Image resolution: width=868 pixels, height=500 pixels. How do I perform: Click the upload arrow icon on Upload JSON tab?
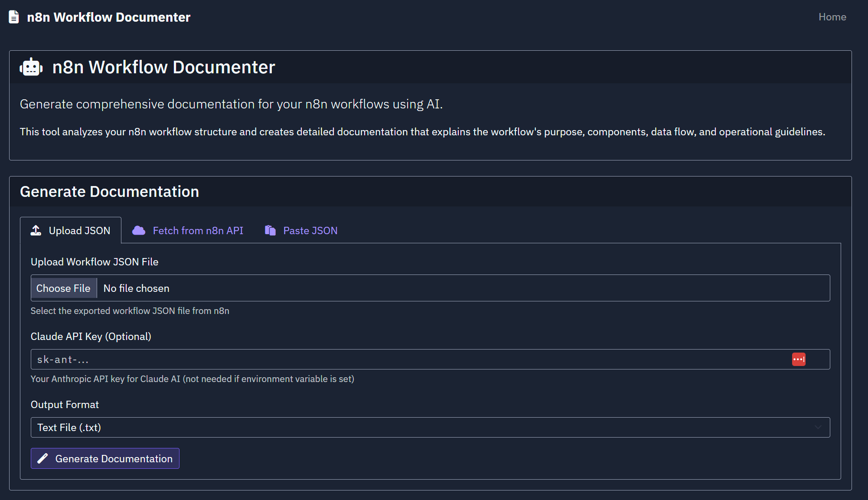[x=36, y=230]
